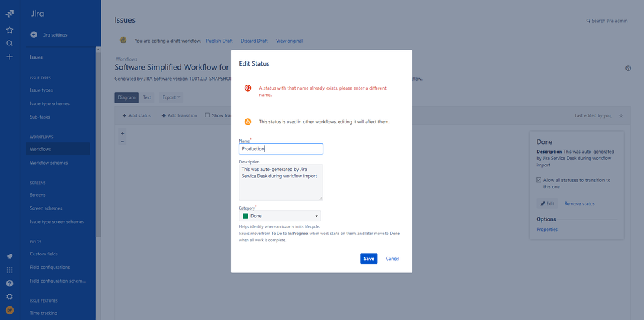The width and height of the screenshot is (644, 320).
Task: Click the sidebar vertical scrollbar
Action: click(x=98, y=144)
